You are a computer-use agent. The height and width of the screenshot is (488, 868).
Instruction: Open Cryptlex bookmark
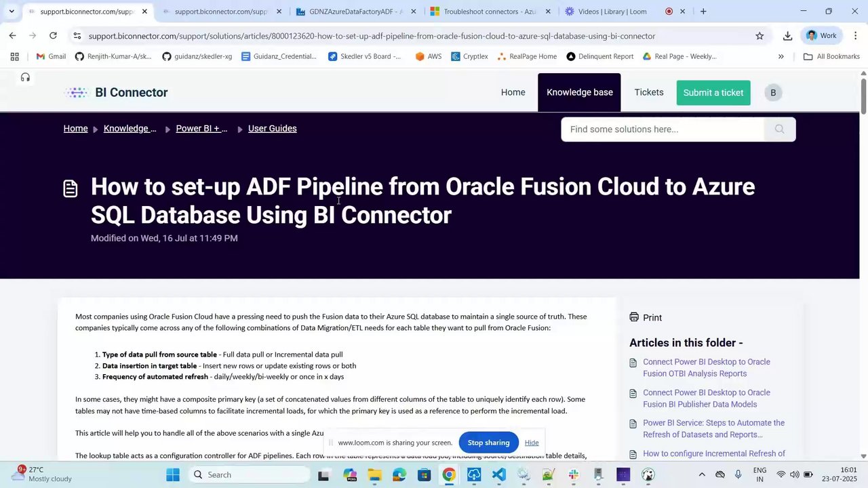click(x=469, y=56)
